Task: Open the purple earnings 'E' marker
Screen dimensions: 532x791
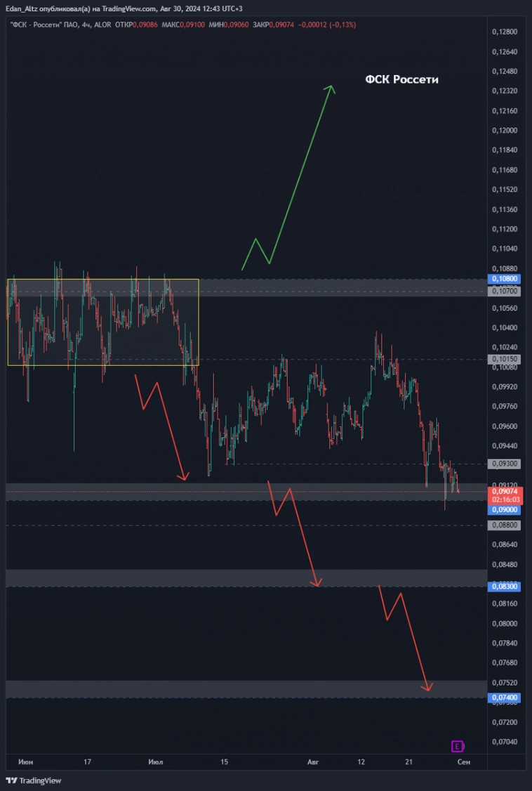Action: click(458, 746)
